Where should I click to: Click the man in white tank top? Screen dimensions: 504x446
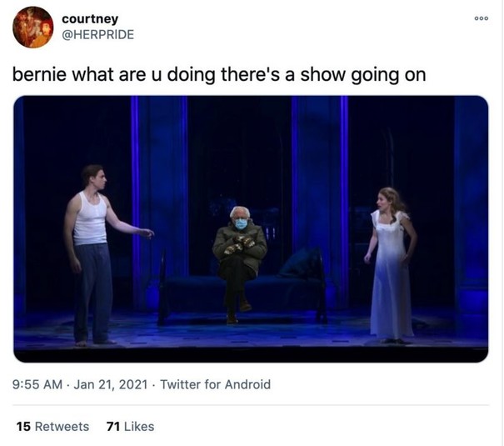click(90, 250)
